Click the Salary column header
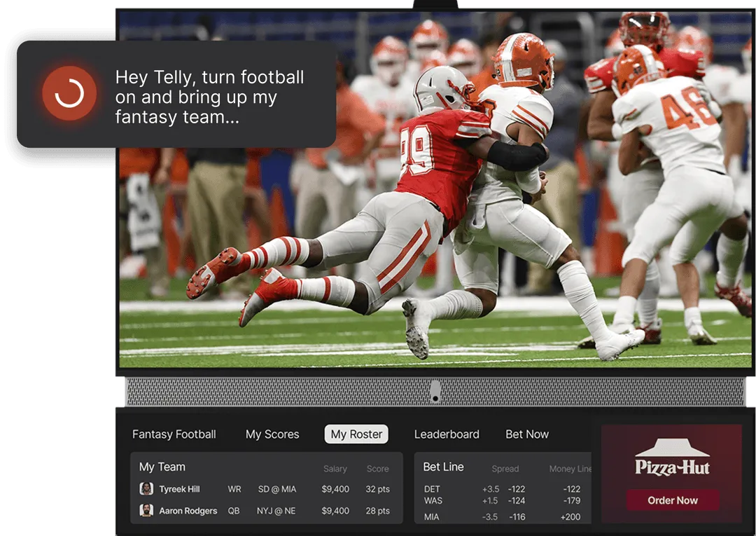 tap(335, 469)
